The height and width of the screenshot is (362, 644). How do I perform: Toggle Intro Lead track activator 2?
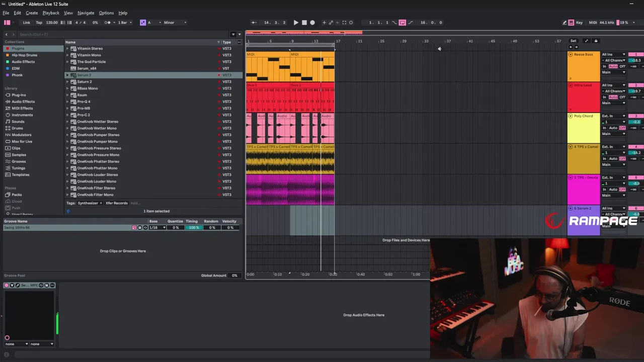pos(636,85)
